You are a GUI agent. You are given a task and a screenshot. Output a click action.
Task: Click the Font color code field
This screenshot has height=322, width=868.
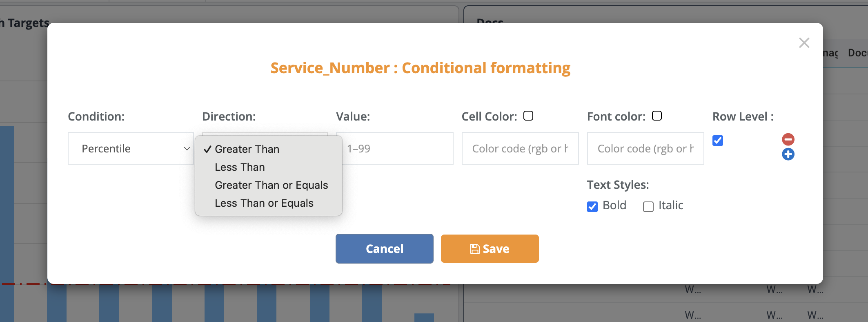tap(645, 148)
